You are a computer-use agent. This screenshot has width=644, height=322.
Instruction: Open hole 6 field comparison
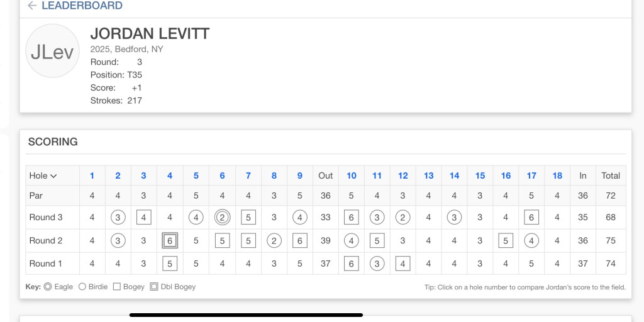(x=222, y=176)
